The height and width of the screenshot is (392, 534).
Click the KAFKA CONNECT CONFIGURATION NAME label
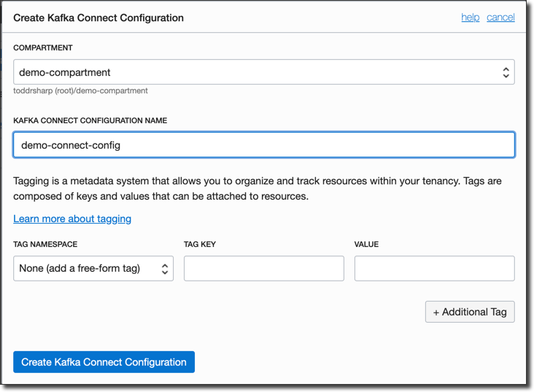tap(90, 121)
